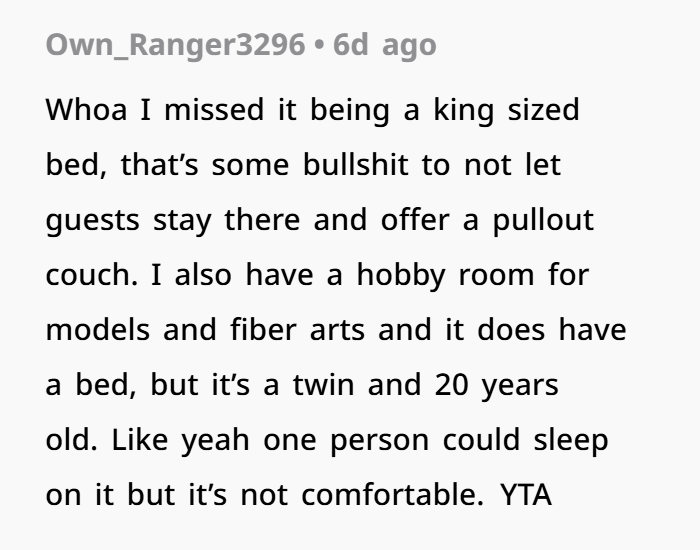Click the bullet separator after the username
The image size is (700, 550).
click(319, 45)
